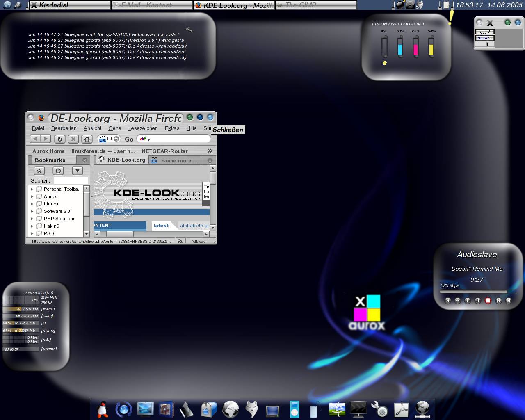Open the Lesezeichen menu
This screenshot has height=420, width=525.
click(x=143, y=128)
